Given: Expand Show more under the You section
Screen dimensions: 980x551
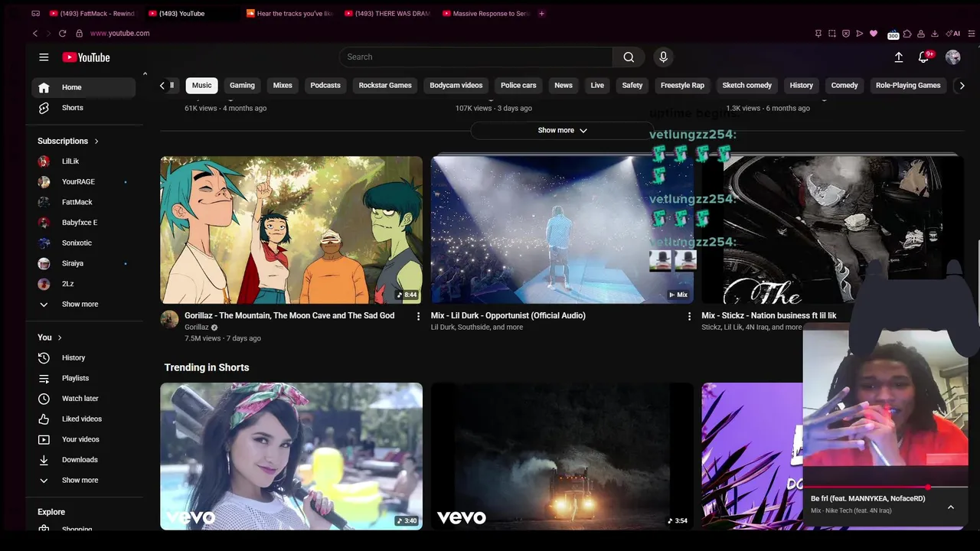Looking at the screenshot, I should [83, 481].
